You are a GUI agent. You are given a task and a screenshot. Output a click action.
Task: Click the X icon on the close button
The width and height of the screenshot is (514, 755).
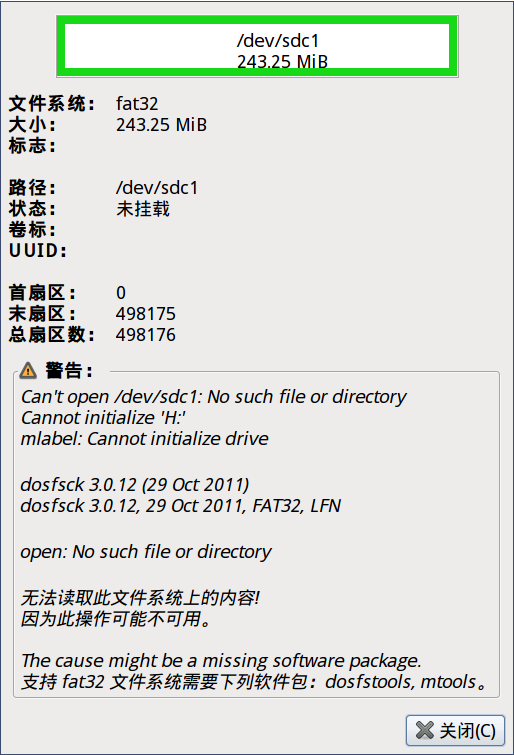[424, 730]
